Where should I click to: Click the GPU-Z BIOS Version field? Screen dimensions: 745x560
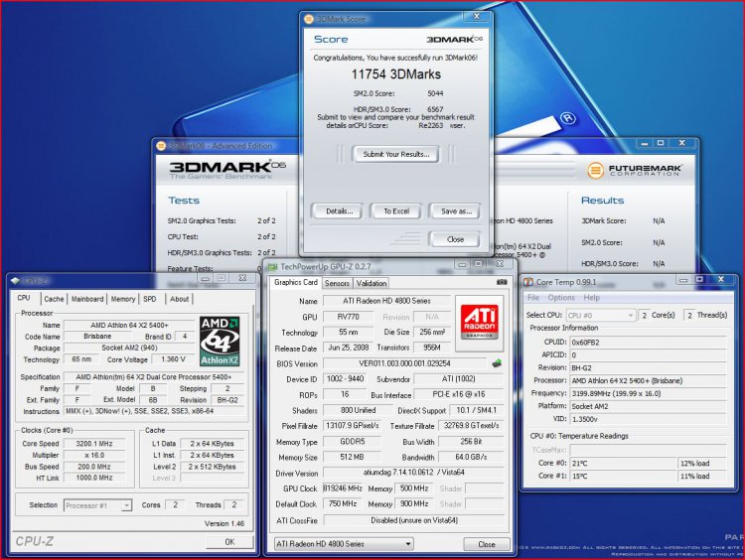404,363
